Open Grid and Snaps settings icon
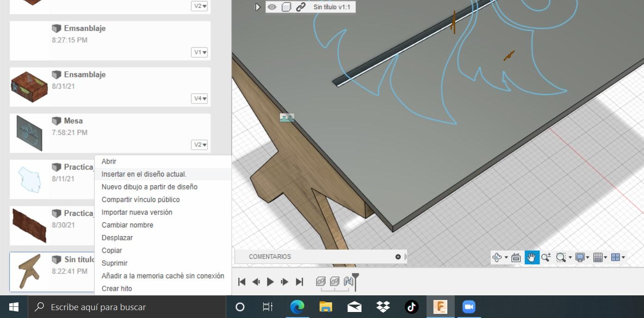Screen dimensions: 644x318 coord(598,257)
